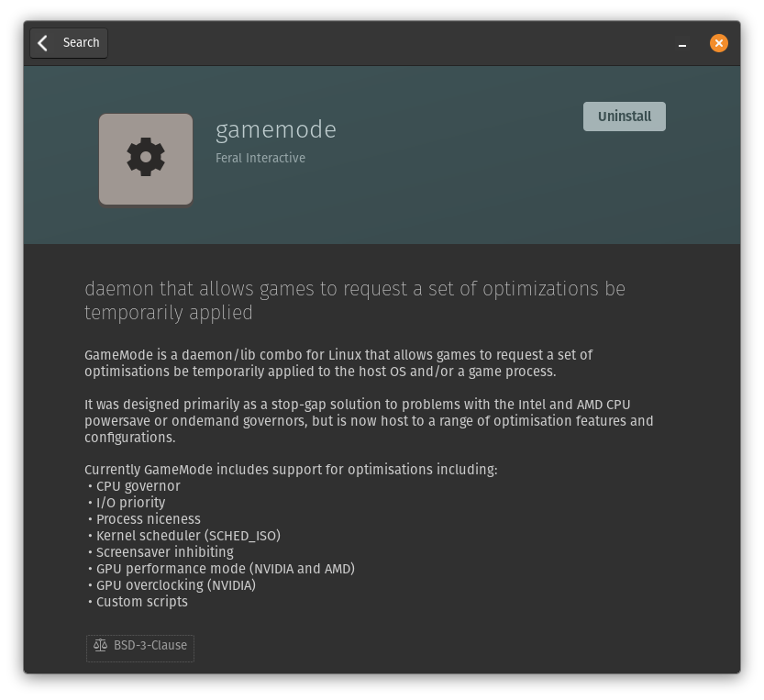Uninstall the gamemode package
The width and height of the screenshot is (764, 700).
pyautogui.click(x=625, y=117)
